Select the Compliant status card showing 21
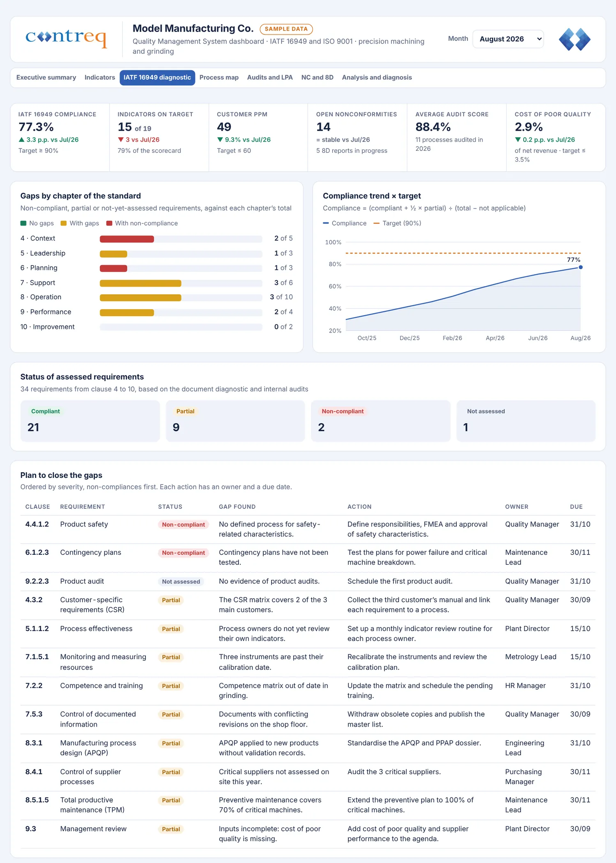 (x=90, y=421)
